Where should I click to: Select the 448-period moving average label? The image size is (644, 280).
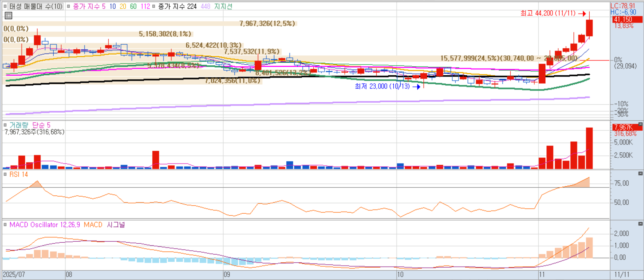pos(206,6)
